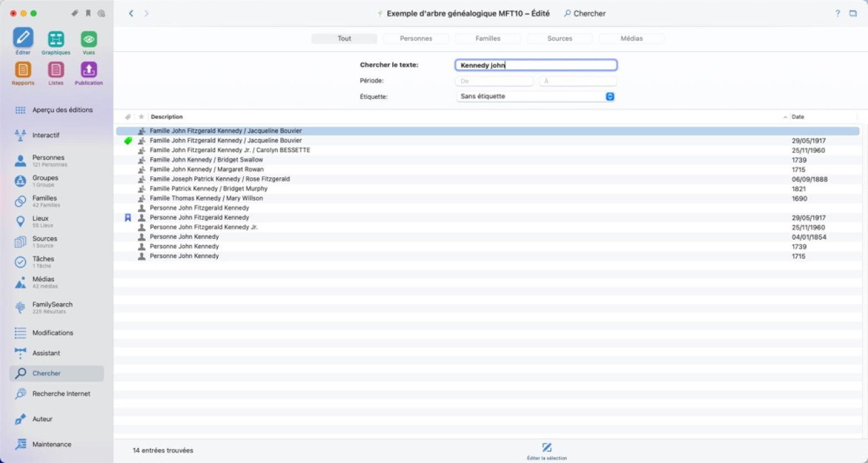
Task: Switch to the Médias filter tab
Action: point(632,38)
